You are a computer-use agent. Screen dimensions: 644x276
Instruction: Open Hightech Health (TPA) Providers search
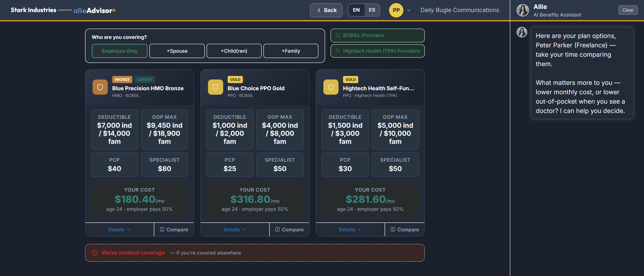point(377,51)
